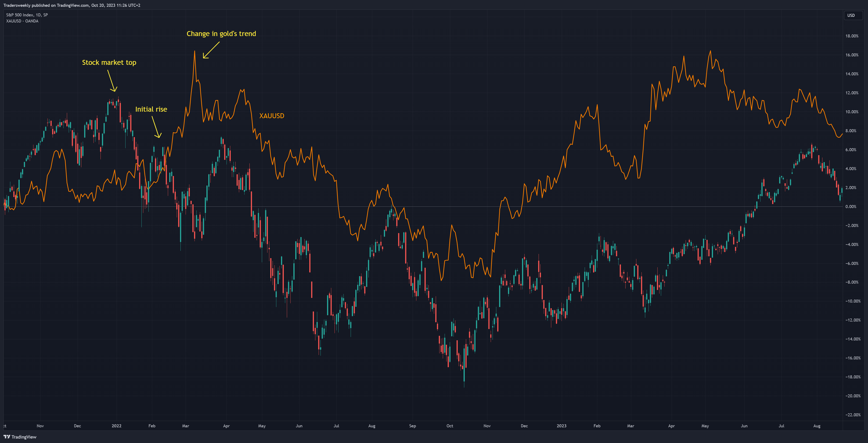This screenshot has height=443, width=868.
Task: Click the Sep label on time axis
Action: click(412, 426)
